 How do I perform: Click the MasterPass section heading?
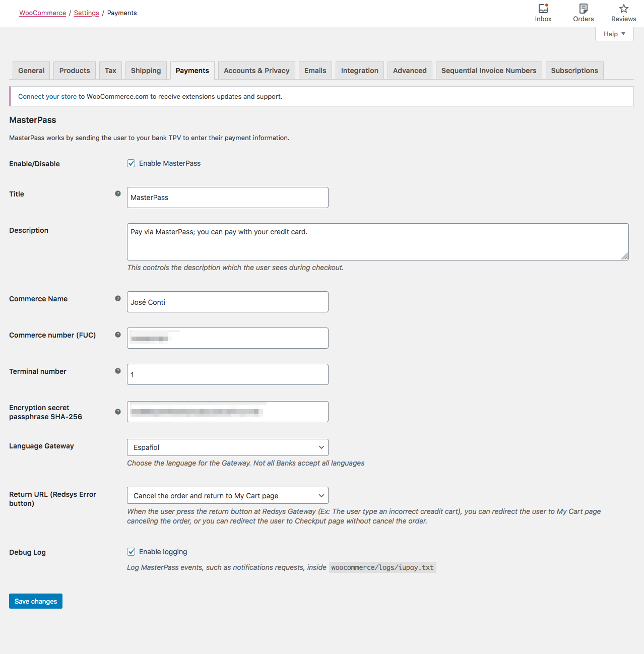pyautogui.click(x=33, y=120)
